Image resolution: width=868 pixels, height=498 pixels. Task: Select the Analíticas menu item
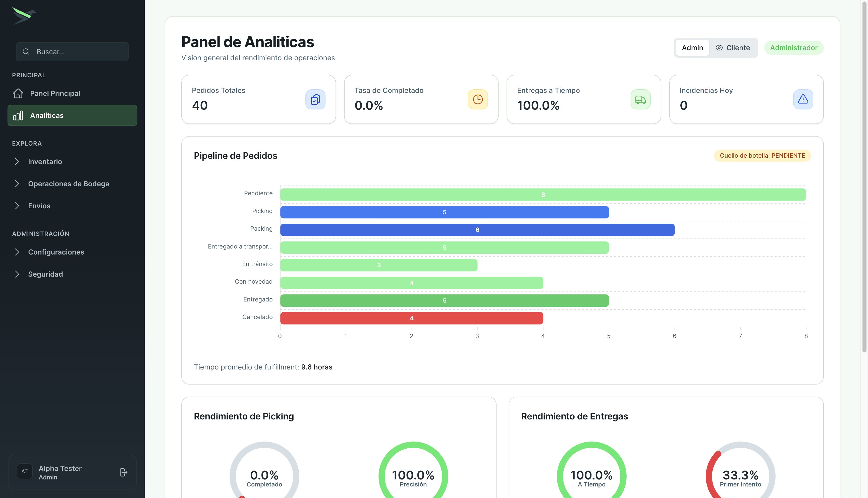pos(72,116)
